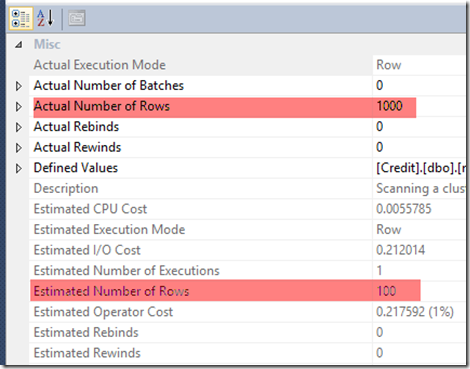Select the Estimated Number of Rows label
The image size is (470, 369).
[111, 292]
